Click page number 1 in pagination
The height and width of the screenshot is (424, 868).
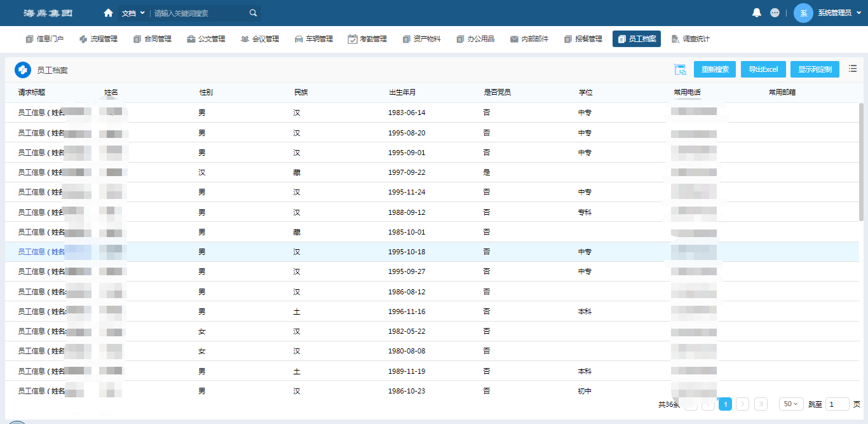[725, 404]
